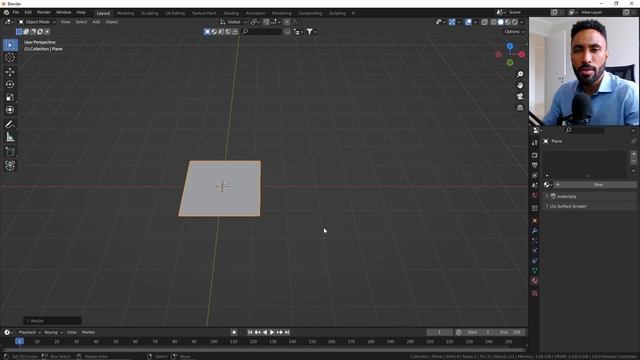Toggle viewport overlays button

coord(468,22)
